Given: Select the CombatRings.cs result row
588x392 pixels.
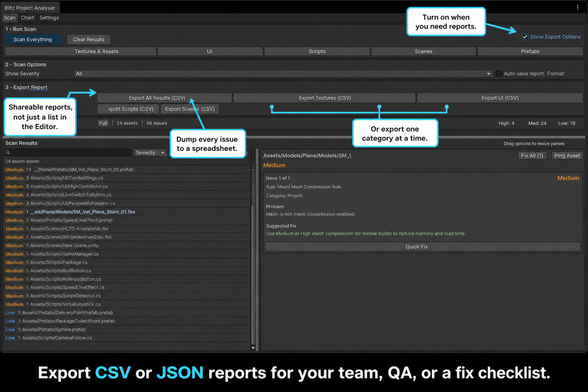Looking at the screenshot, I should (x=126, y=178).
